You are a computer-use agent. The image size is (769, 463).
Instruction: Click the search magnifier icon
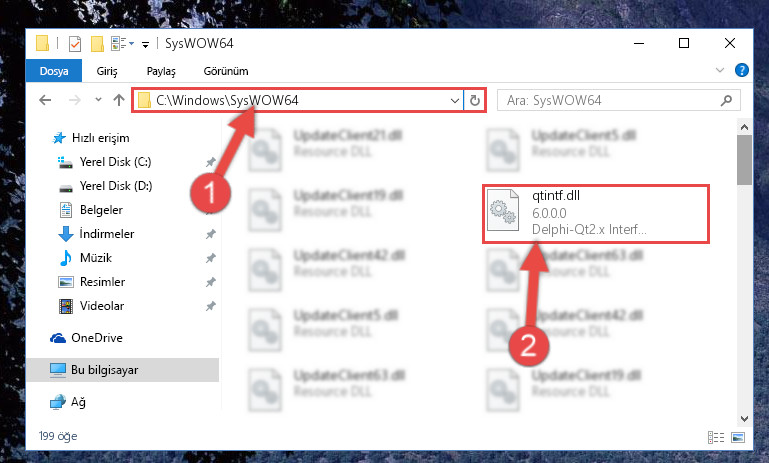pos(726,101)
